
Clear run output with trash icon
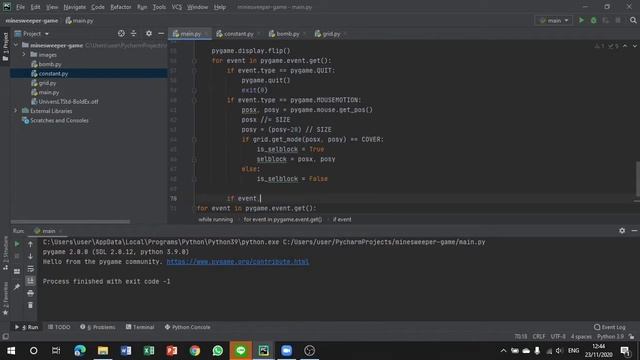tap(30, 305)
